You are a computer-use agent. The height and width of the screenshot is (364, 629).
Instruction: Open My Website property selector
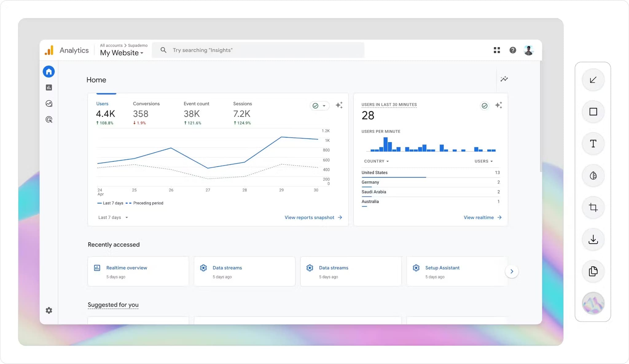[122, 53]
